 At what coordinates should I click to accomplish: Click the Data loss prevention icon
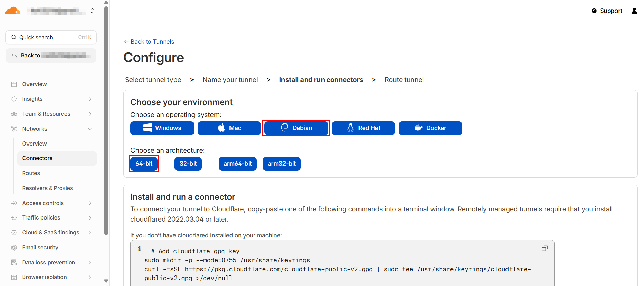(x=14, y=262)
